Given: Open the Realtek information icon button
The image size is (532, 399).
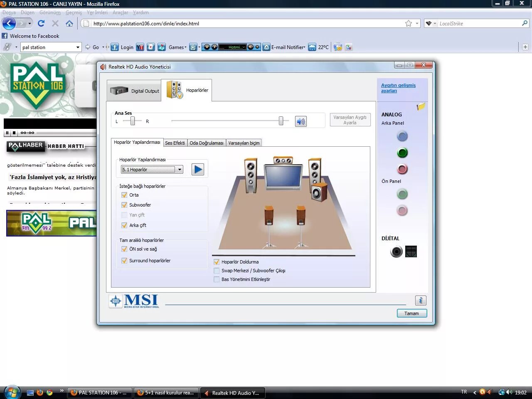Looking at the screenshot, I should click(x=421, y=300).
